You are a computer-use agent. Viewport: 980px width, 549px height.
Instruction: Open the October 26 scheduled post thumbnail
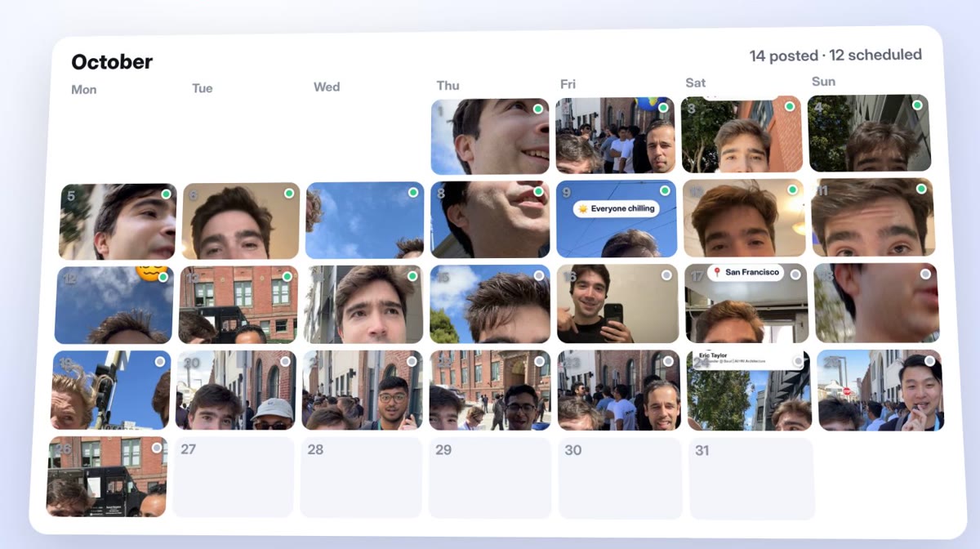[107, 477]
